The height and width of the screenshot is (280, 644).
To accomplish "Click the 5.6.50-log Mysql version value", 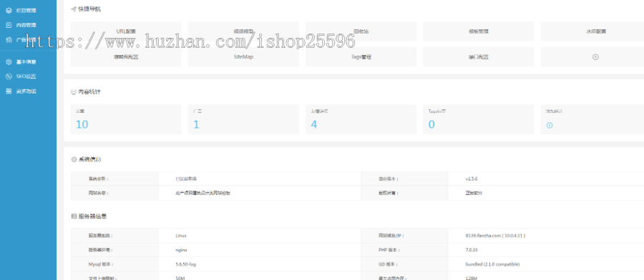I will [x=185, y=264].
